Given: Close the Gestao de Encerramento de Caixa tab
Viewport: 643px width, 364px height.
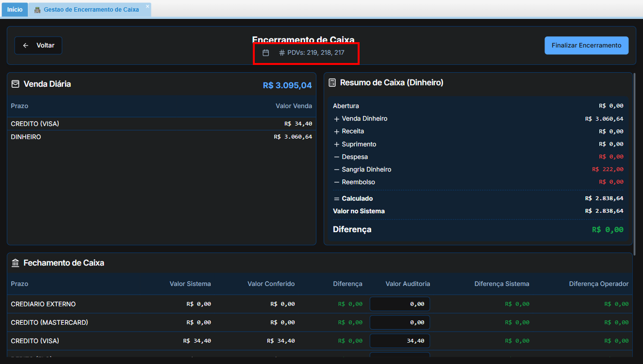Looking at the screenshot, I should (x=148, y=6).
